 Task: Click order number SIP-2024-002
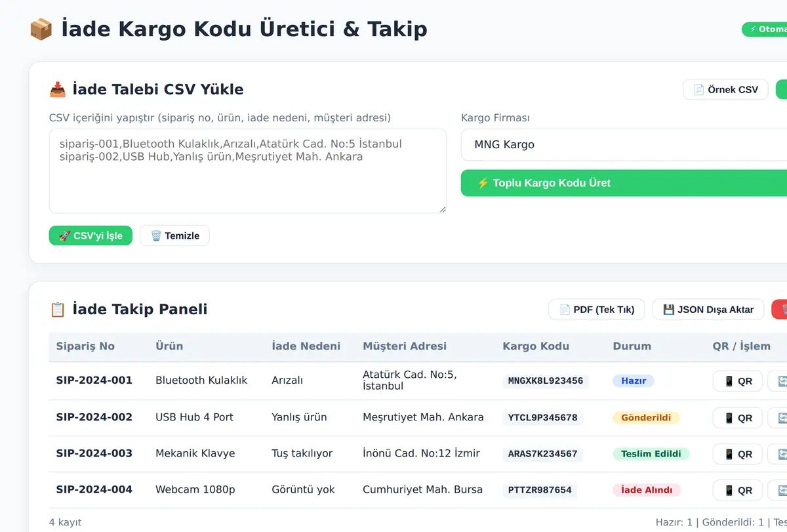pyautogui.click(x=94, y=417)
